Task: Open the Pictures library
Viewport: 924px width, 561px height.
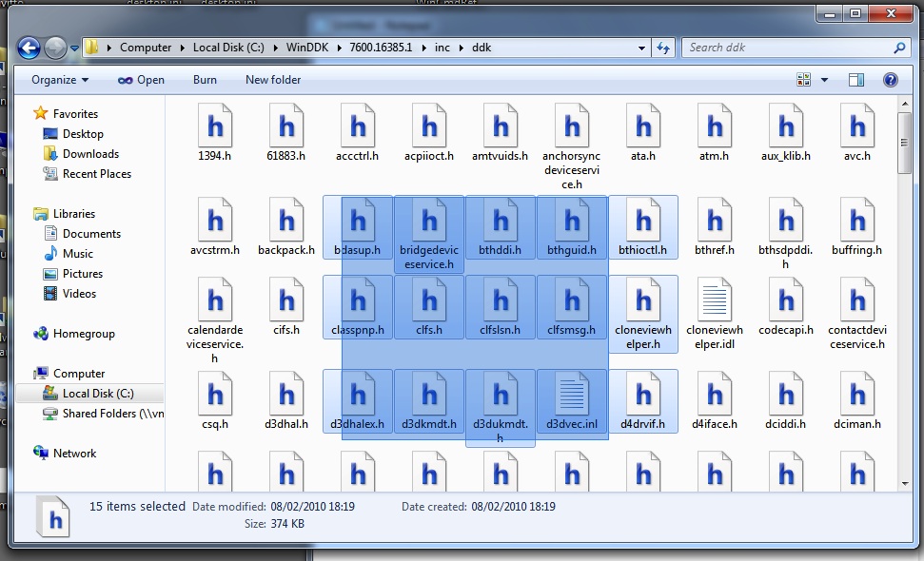Action: coord(83,274)
